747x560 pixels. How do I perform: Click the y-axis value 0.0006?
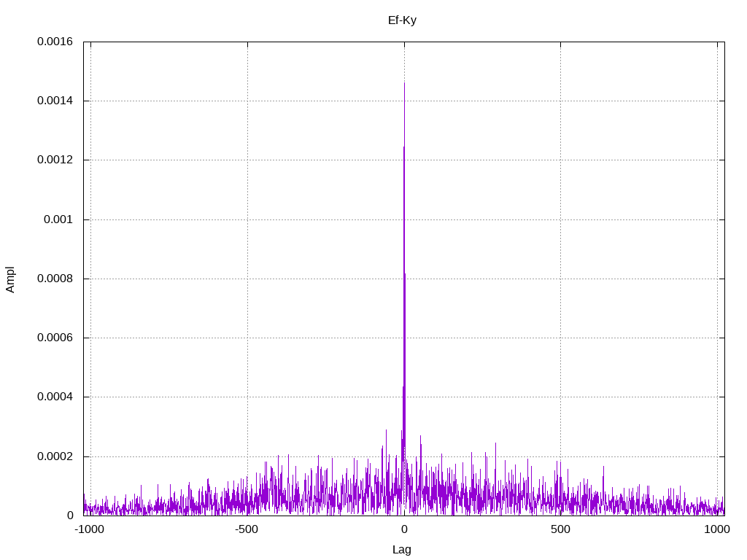[x=55, y=338]
